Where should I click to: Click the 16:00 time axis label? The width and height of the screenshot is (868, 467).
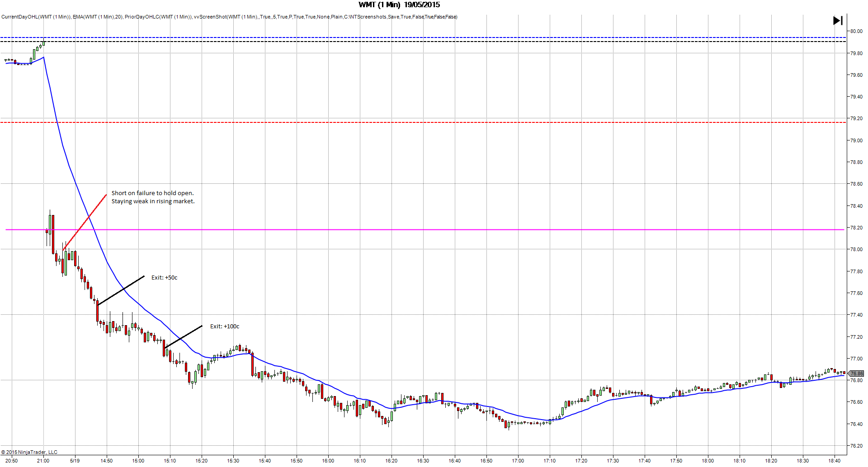tap(328, 461)
